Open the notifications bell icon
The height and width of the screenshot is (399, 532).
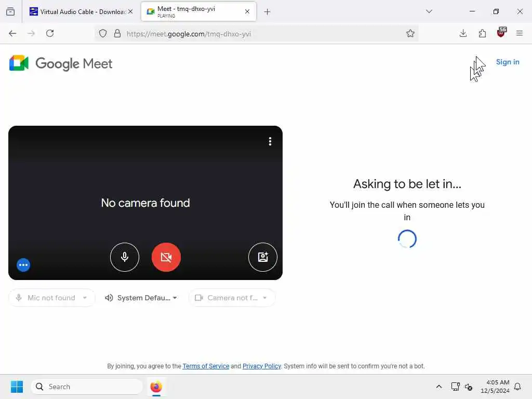(x=517, y=387)
